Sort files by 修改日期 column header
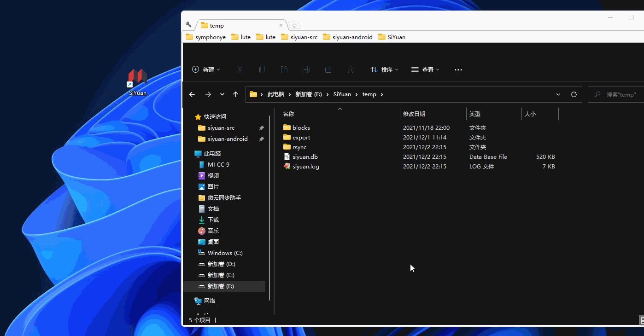 (414, 114)
